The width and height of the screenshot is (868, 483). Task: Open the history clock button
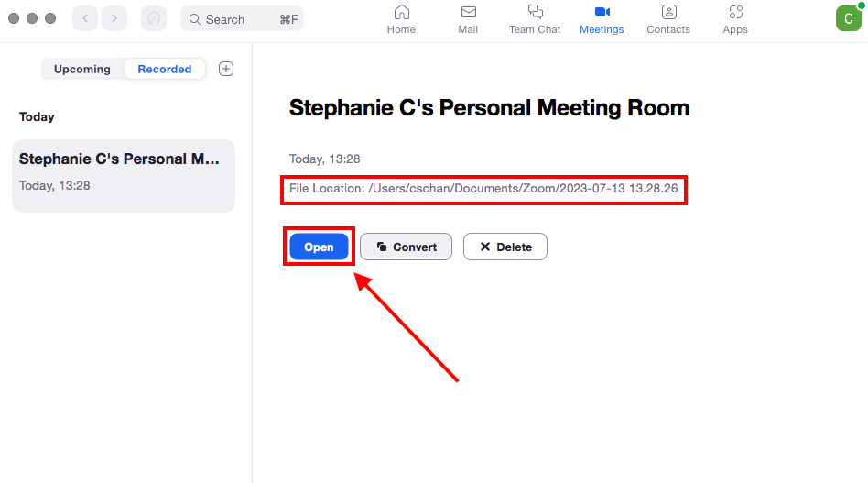click(154, 19)
